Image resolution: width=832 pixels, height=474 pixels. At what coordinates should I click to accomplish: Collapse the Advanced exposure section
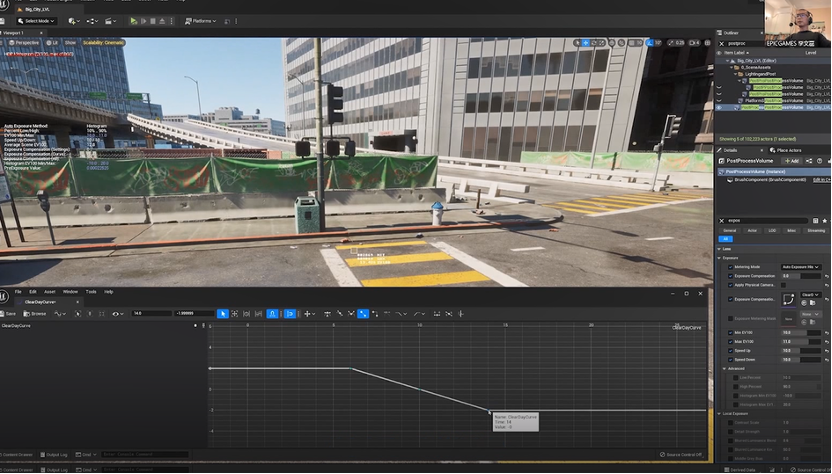[x=725, y=369]
